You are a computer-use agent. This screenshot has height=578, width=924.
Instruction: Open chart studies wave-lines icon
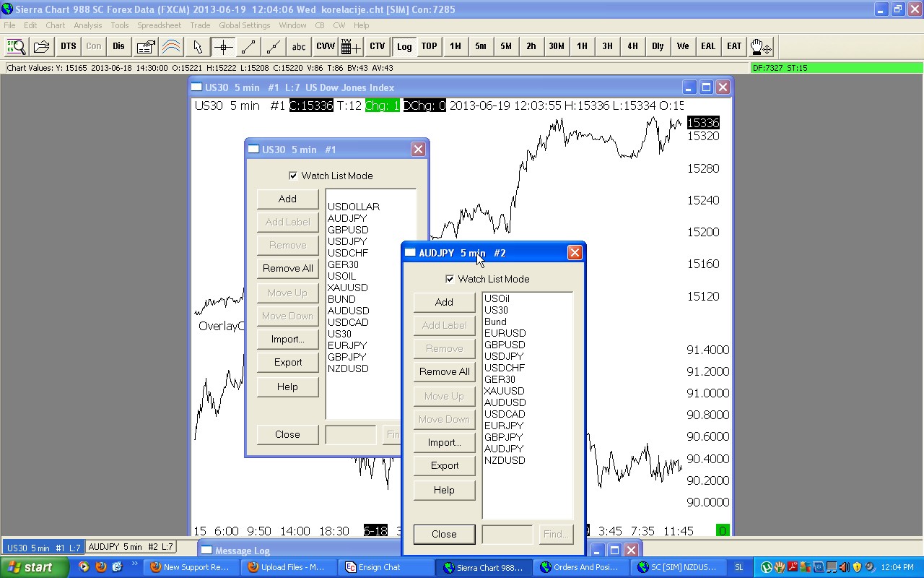click(x=171, y=47)
